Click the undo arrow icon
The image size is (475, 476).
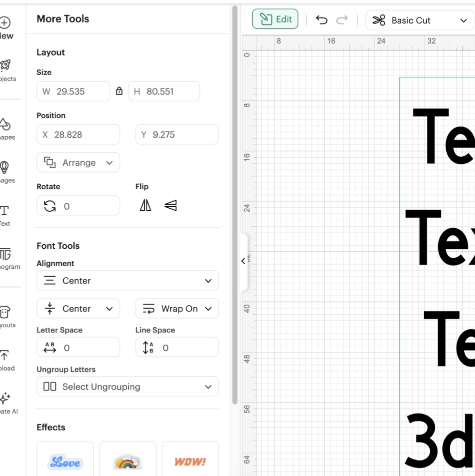pos(321,20)
